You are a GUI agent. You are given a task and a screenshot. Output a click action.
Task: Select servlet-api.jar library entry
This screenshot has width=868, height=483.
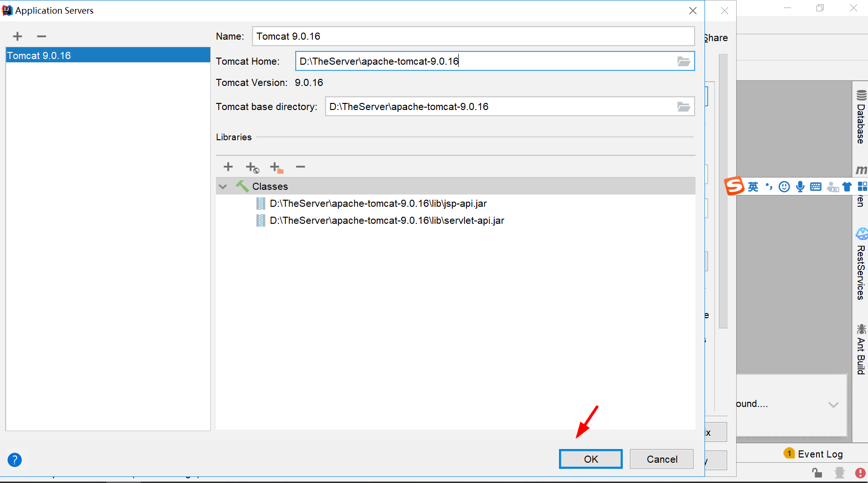point(387,220)
